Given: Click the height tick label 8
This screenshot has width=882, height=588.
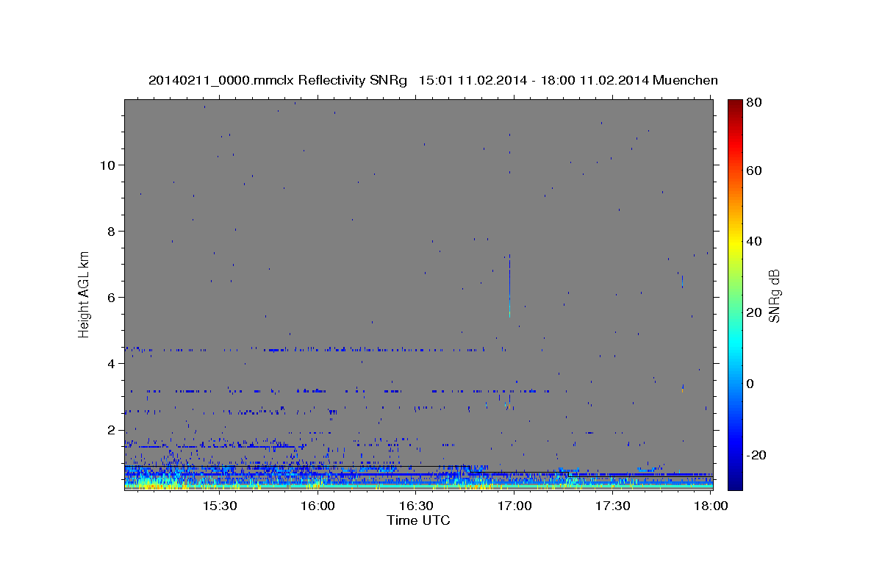Looking at the screenshot, I should 110,231.
